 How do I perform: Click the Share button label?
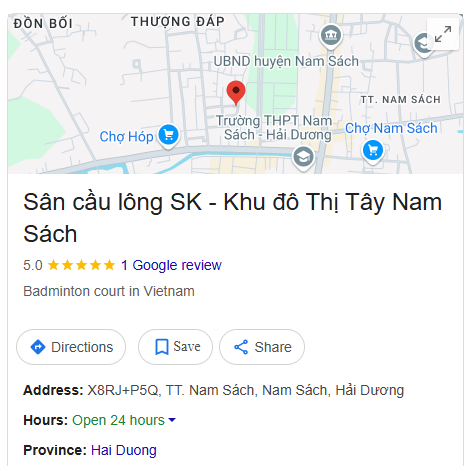tap(273, 347)
